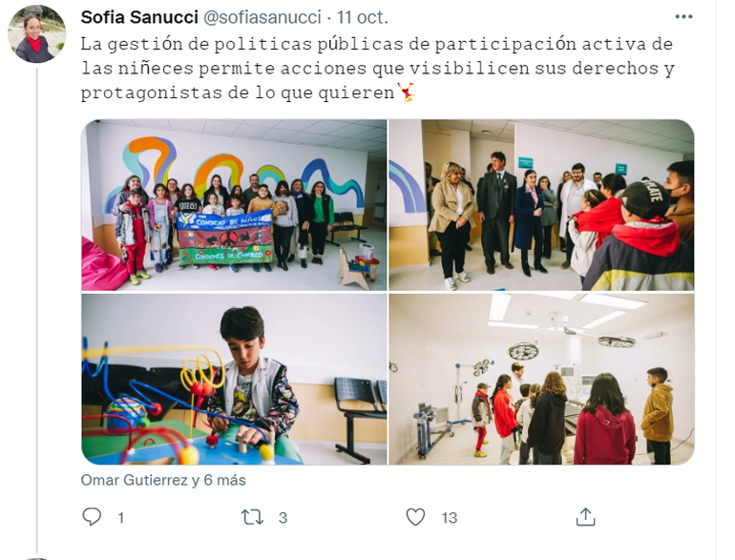735x560 pixels.
Task: Open photo of boy playing bead maze
Action: click(234, 379)
